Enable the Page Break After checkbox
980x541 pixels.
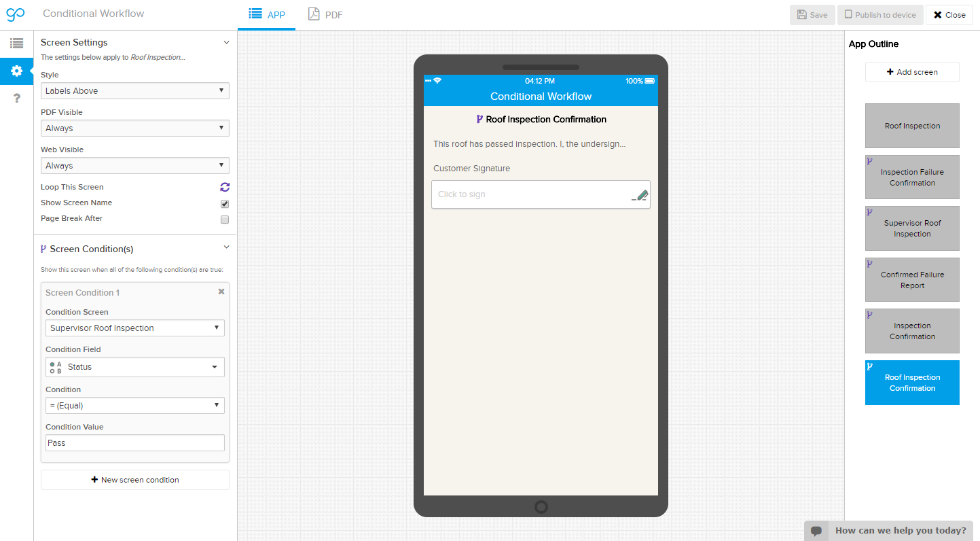(225, 220)
